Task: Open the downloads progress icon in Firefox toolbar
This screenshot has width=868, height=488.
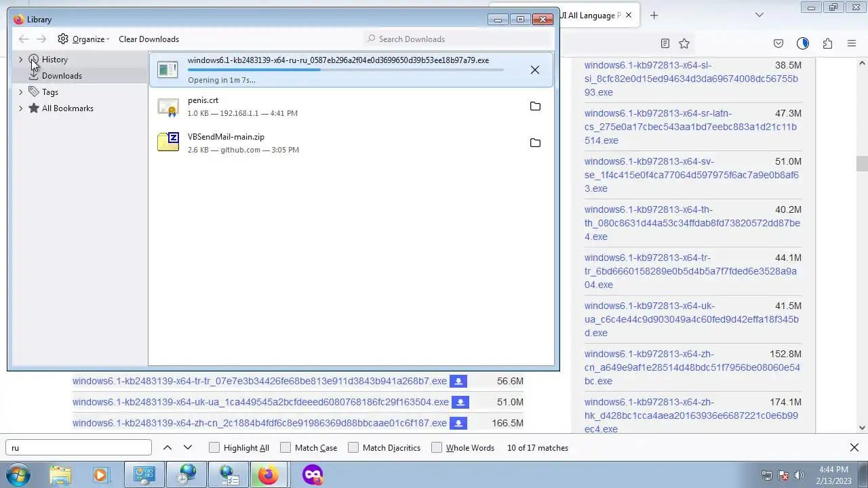Action: [x=803, y=43]
